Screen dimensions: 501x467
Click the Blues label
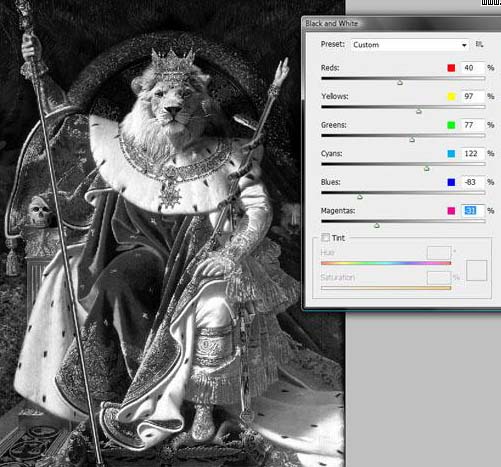tap(330, 182)
